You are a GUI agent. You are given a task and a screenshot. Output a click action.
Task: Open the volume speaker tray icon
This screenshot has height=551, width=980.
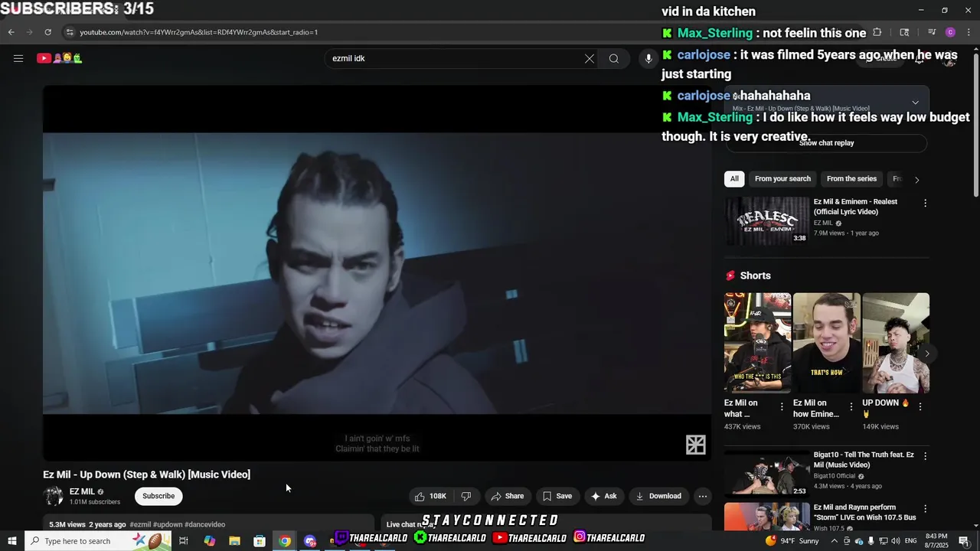[895, 541]
